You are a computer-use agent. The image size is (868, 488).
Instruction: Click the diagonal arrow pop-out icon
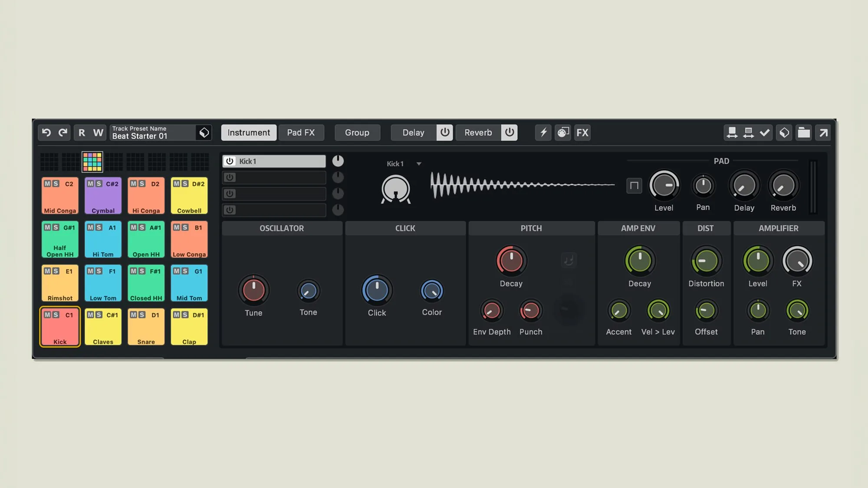click(823, 133)
